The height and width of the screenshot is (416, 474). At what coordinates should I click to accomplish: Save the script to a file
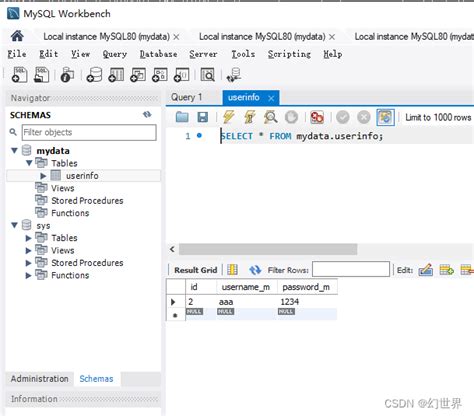pyautogui.click(x=203, y=117)
